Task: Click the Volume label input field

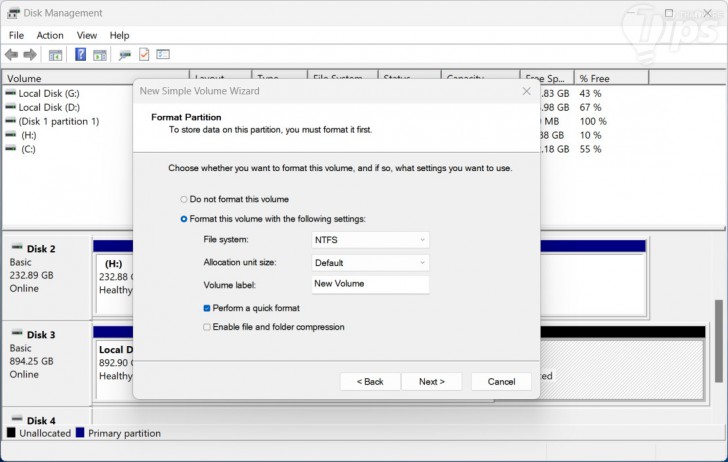Action: coord(370,284)
